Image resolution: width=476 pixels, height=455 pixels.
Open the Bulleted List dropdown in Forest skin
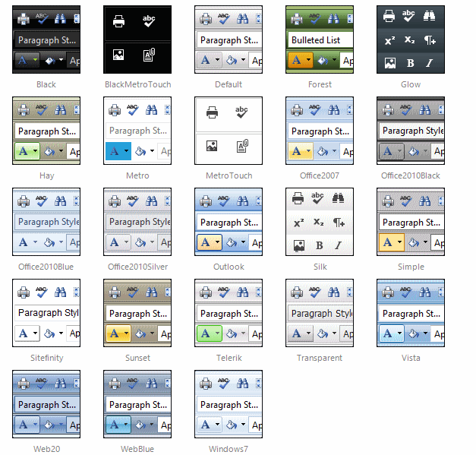320,40
